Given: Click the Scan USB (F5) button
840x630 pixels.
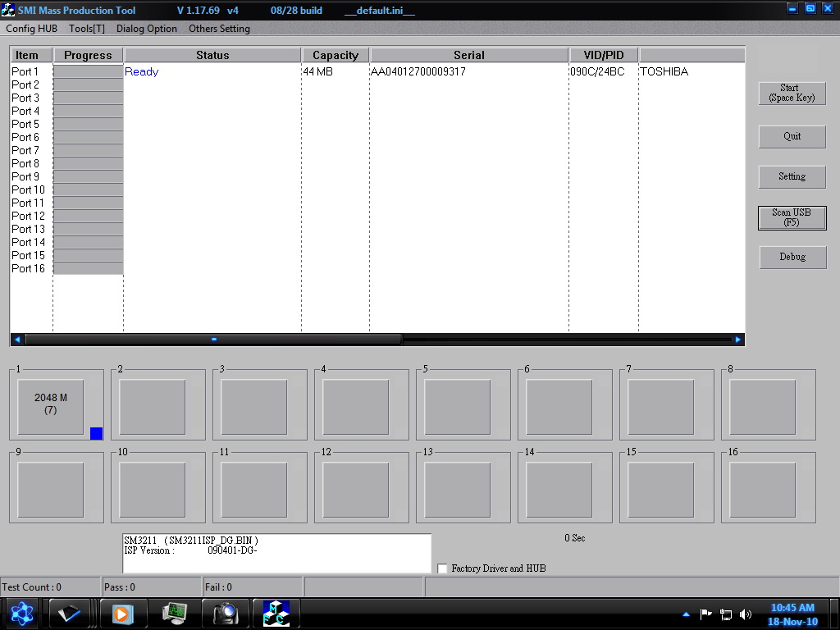Looking at the screenshot, I should (792, 218).
